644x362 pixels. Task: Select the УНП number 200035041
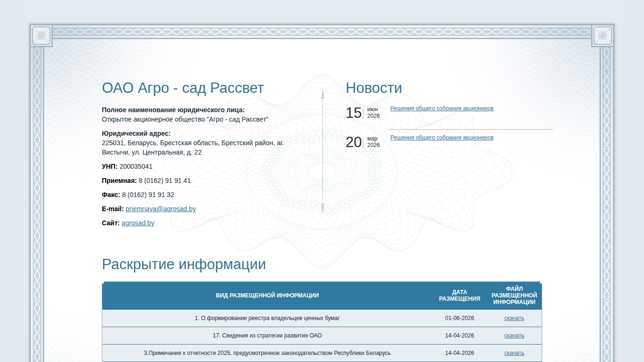coord(136,166)
